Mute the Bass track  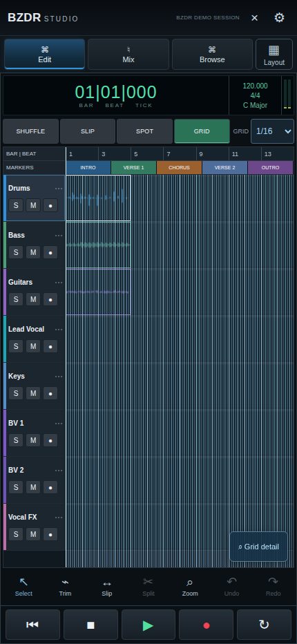click(33, 252)
